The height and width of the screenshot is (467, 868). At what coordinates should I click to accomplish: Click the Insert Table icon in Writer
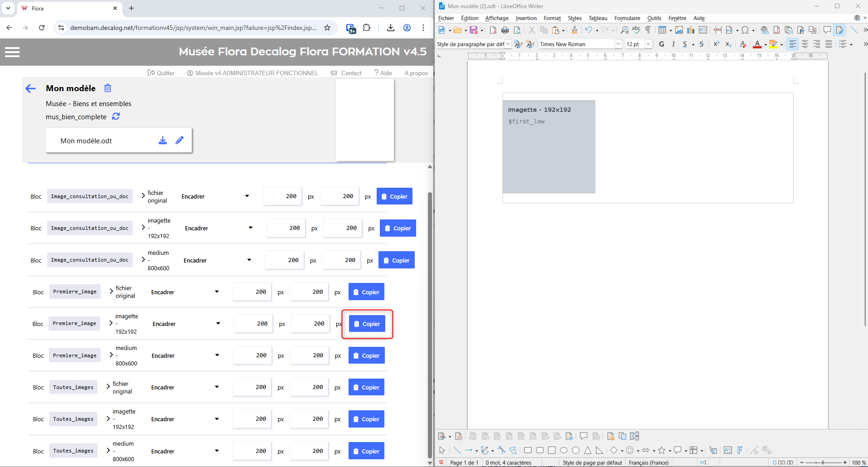click(662, 30)
